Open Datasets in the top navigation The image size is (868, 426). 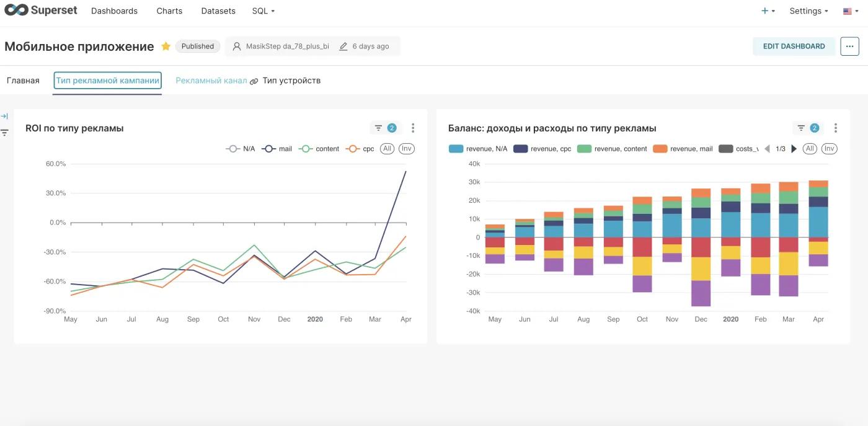218,11
